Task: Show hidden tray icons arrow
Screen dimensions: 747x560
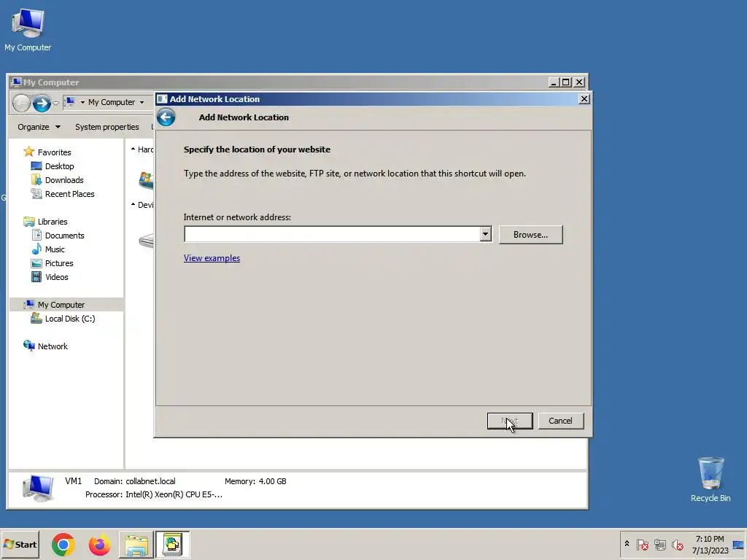Action: 627,544
